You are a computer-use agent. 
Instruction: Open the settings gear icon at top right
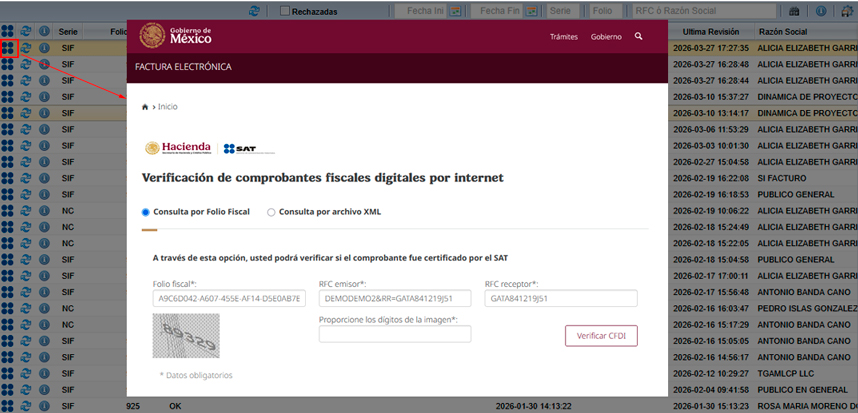click(848, 11)
